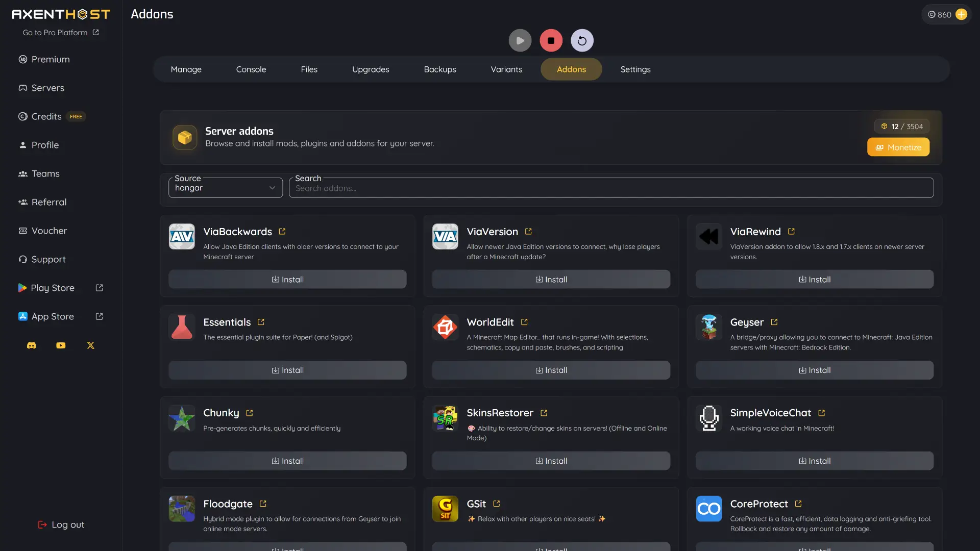Image resolution: width=980 pixels, height=551 pixels.
Task: Restart the server with the circular arrow
Action: click(582, 40)
